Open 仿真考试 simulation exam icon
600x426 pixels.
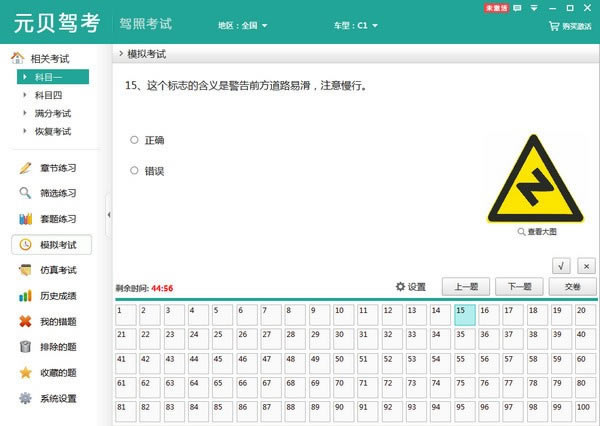[x=25, y=270]
